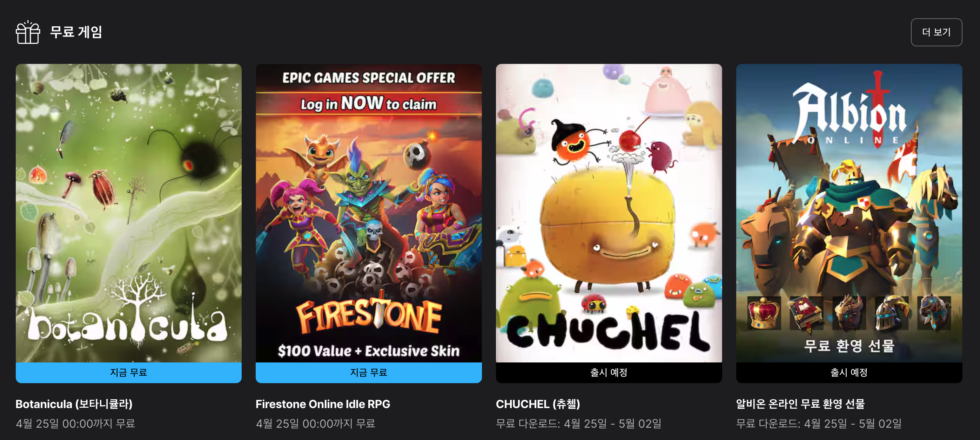Open the Albion Online cover art thumbnail
The width and height of the screenshot is (980, 440).
coord(849,213)
